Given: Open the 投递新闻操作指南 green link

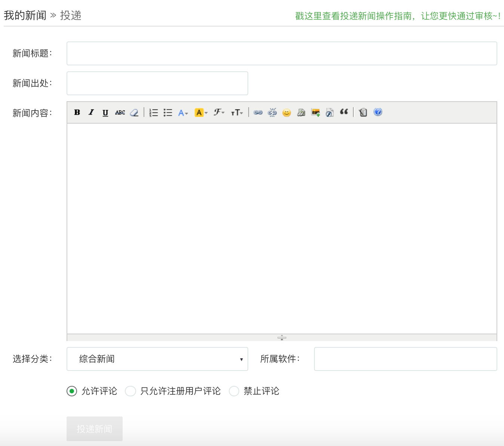Looking at the screenshot, I should [x=398, y=16].
